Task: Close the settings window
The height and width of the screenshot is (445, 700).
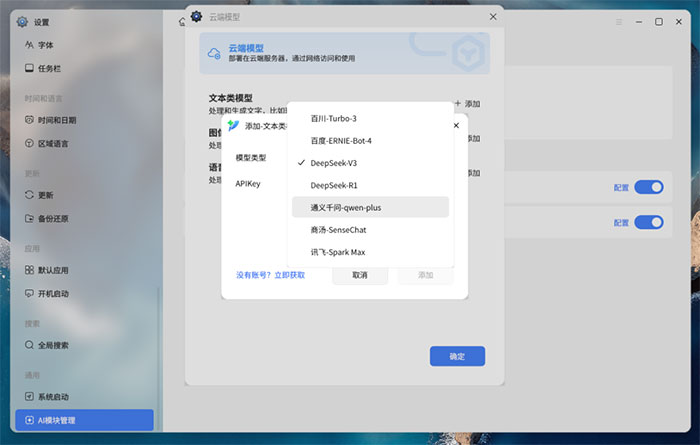Action: (679, 21)
